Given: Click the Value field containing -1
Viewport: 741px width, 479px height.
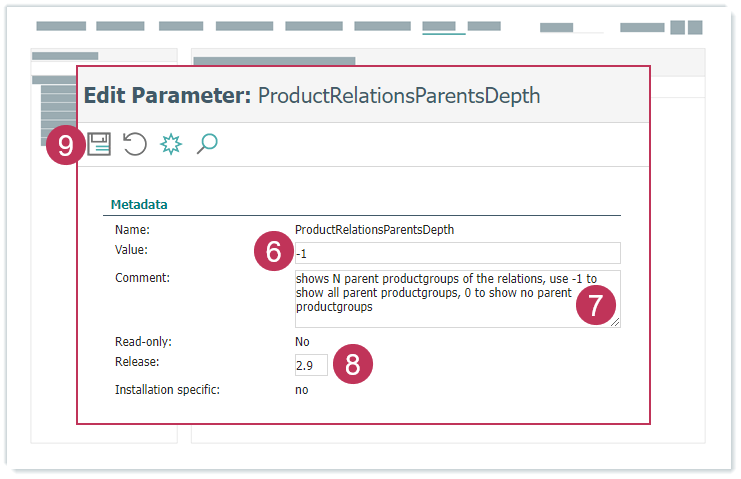Looking at the screenshot, I should point(457,253).
